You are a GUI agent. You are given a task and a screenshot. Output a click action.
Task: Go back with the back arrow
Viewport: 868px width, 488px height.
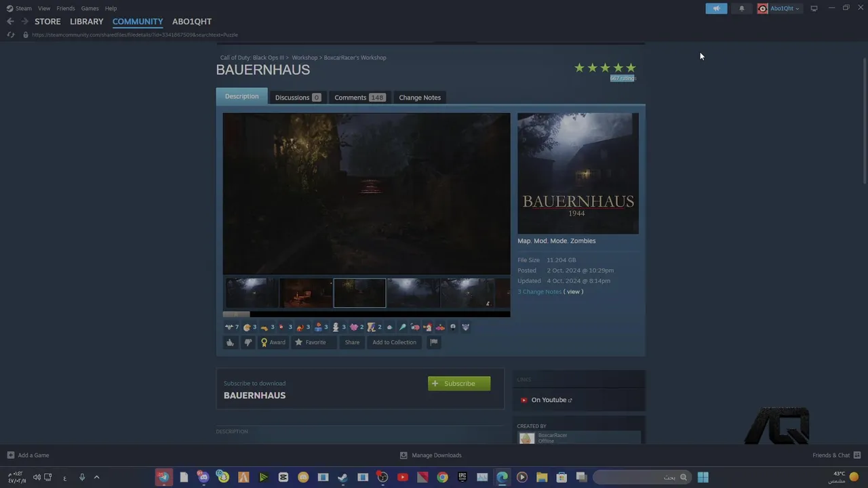tap(10, 22)
